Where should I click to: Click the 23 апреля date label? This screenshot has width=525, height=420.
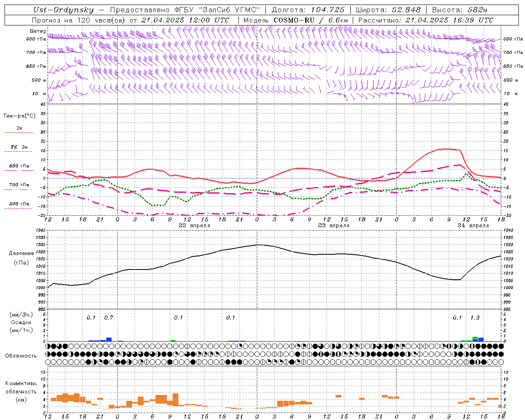tap(333, 226)
